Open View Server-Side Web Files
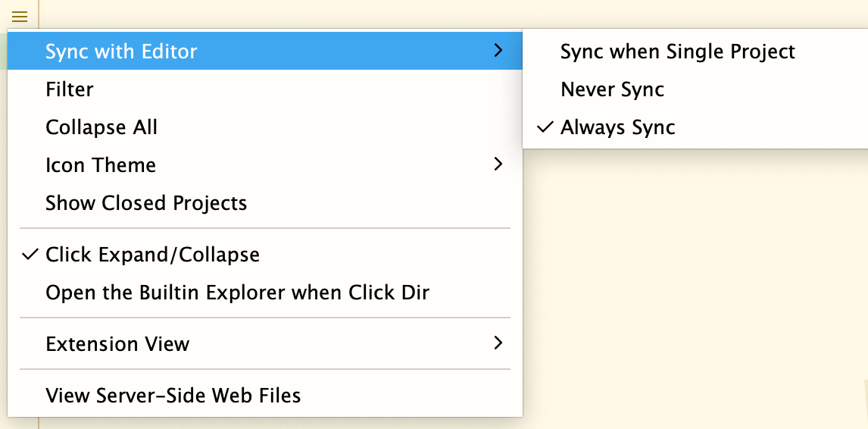868x429 pixels. click(265, 395)
